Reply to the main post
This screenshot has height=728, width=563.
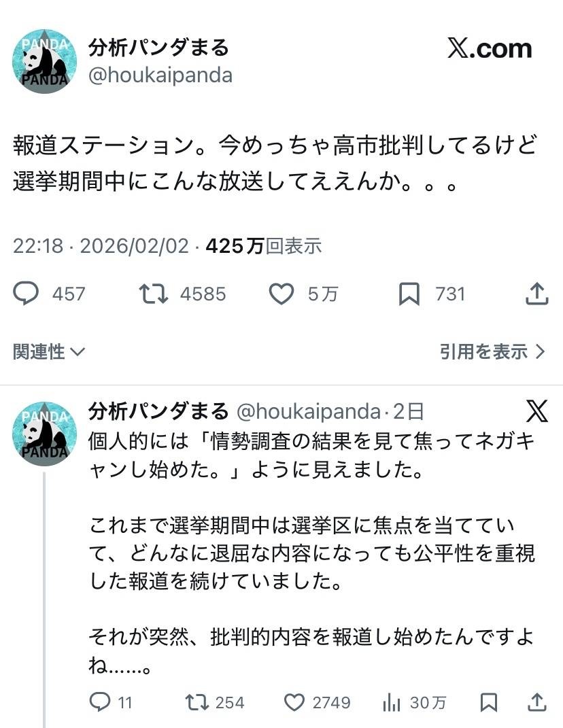coord(27,294)
